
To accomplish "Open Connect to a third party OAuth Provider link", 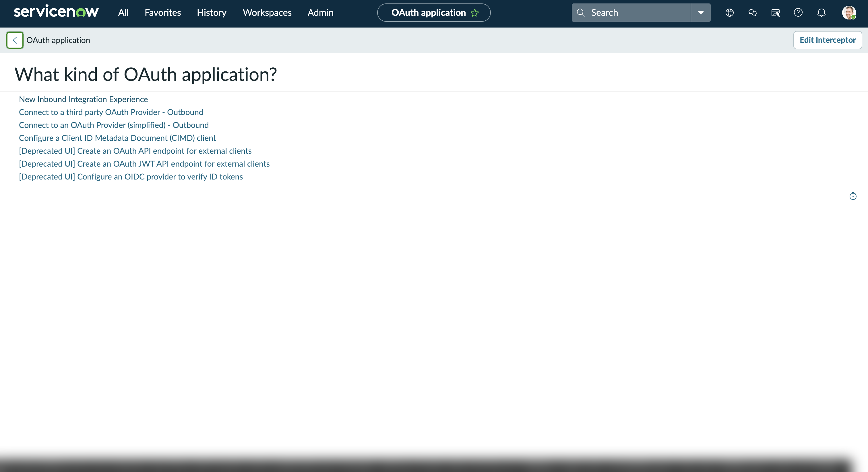I will tap(111, 112).
